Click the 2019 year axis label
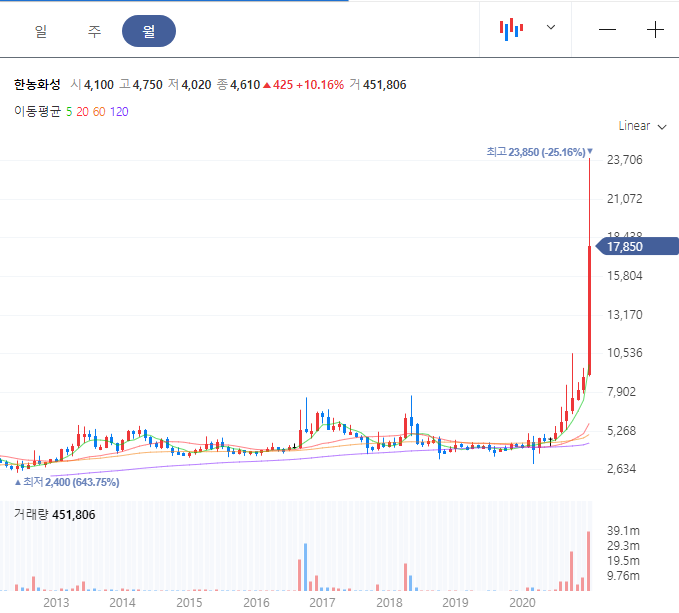This screenshot has width=679, height=613. pyautogui.click(x=455, y=603)
